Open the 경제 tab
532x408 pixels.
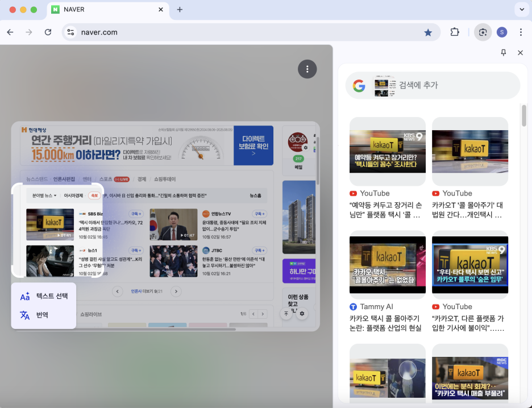click(142, 179)
